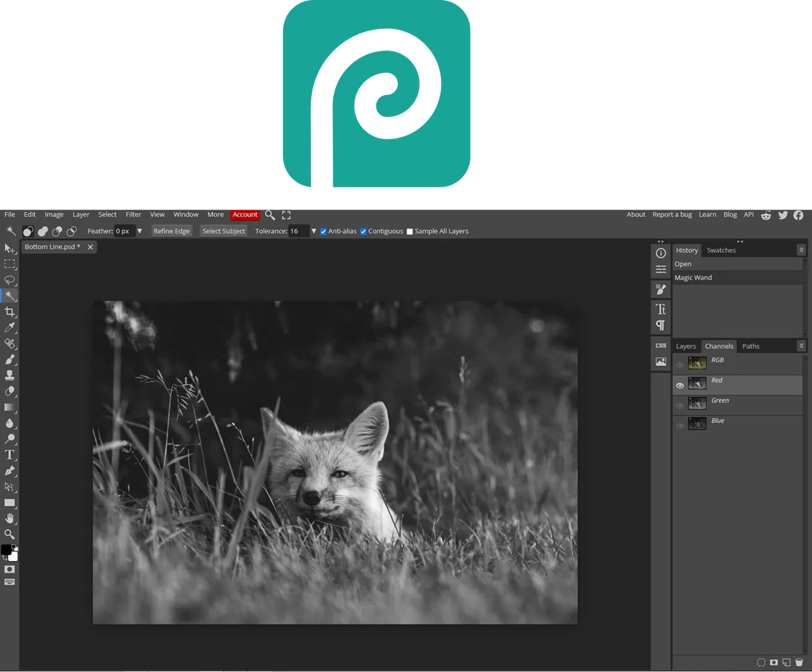
Task: Open the Channels panel options menu
Action: [x=801, y=346]
